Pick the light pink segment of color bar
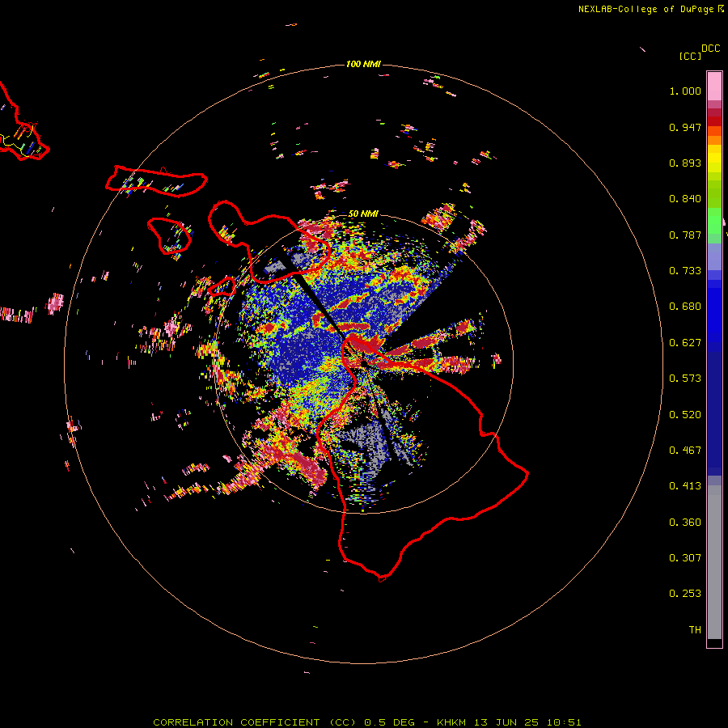Viewport: 728px width, 728px height. click(714, 86)
